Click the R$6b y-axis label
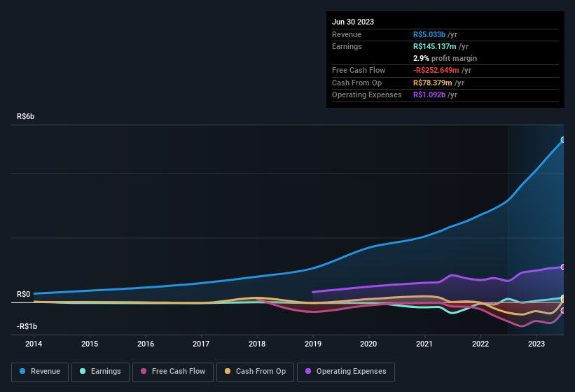Screen dimensions: 575x392 coord(26,116)
